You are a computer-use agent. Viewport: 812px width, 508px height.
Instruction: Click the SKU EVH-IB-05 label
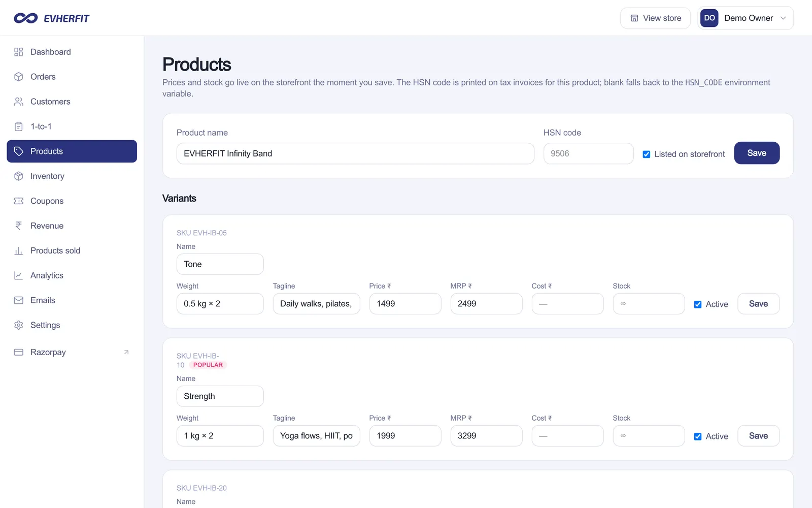click(x=201, y=233)
